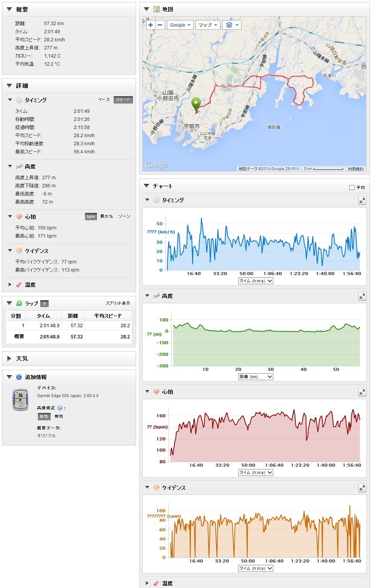Open the 利用規約 terms link on map

point(356,169)
